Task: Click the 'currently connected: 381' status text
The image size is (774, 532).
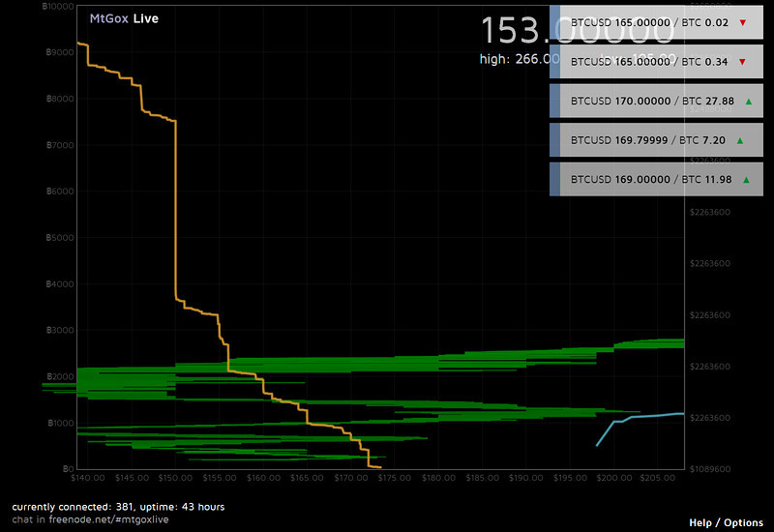Action: [x=74, y=507]
